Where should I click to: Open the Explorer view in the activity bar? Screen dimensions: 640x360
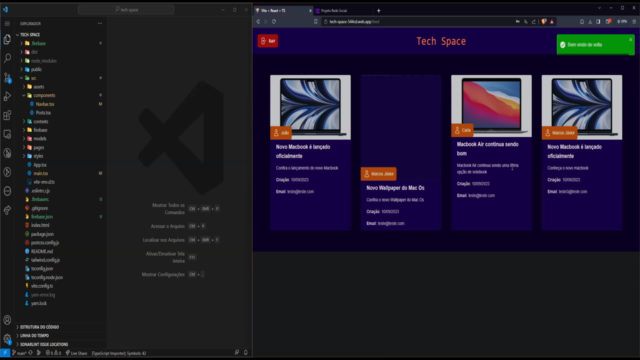coord(7,39)
